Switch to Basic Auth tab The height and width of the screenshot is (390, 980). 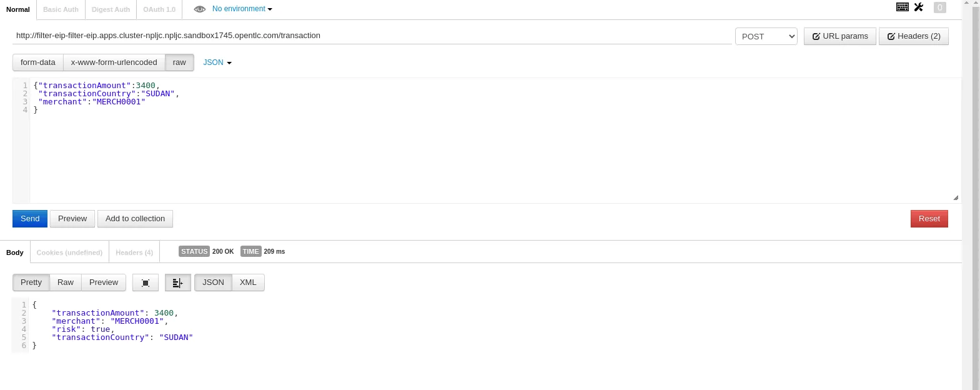(x=61, y=9)
